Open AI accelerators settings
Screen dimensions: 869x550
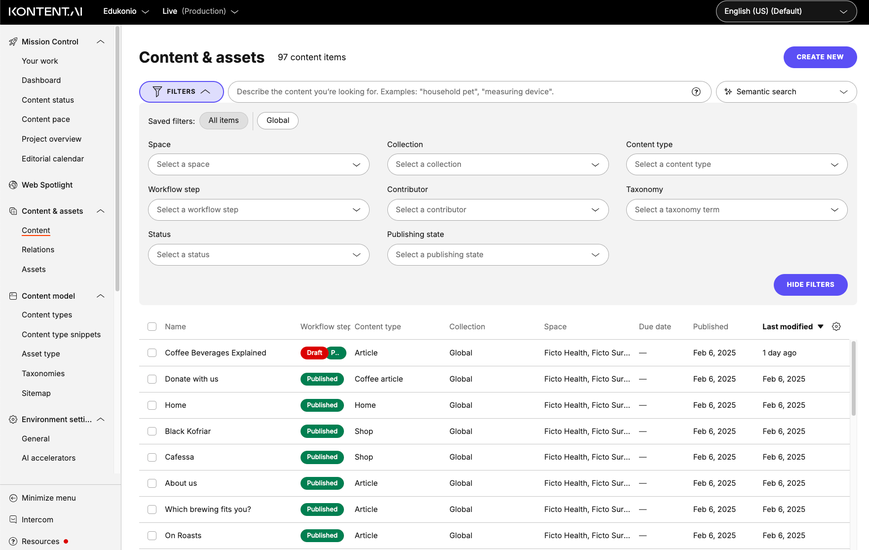48,458
